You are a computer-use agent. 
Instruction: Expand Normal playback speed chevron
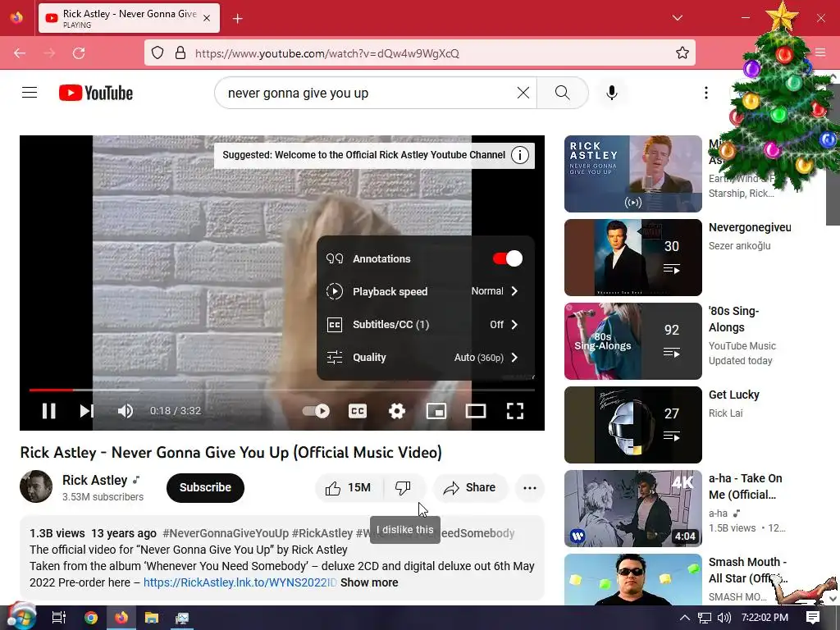pos(514,291)
